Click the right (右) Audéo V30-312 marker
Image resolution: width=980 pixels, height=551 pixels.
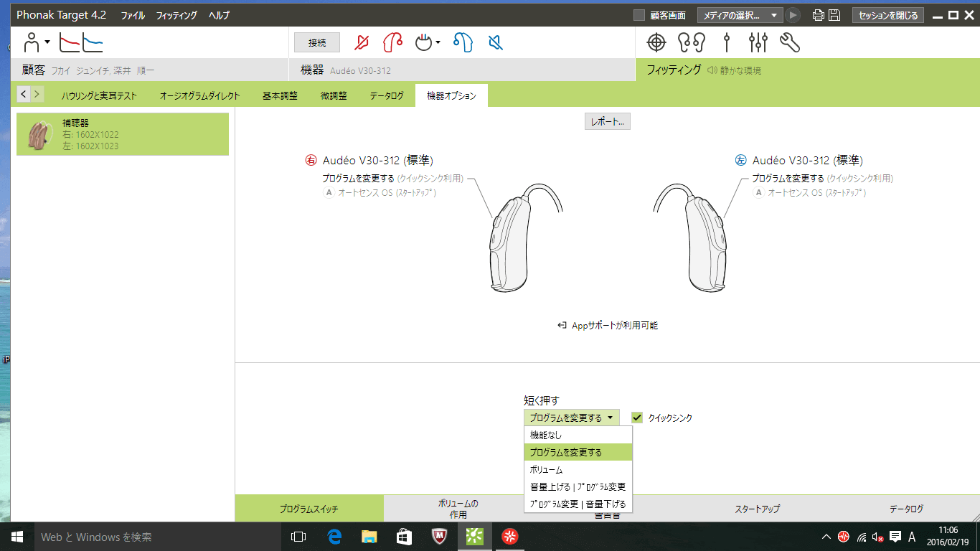tap(311, 160)
